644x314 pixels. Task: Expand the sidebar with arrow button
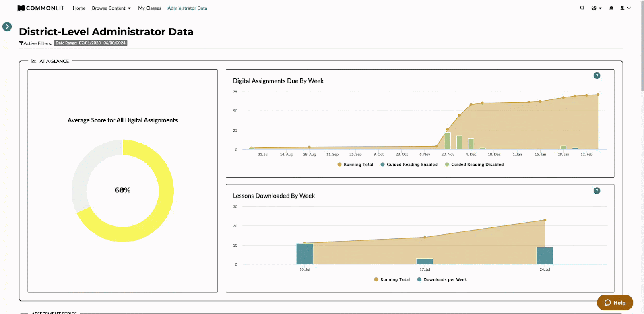[x=7, y=27]
